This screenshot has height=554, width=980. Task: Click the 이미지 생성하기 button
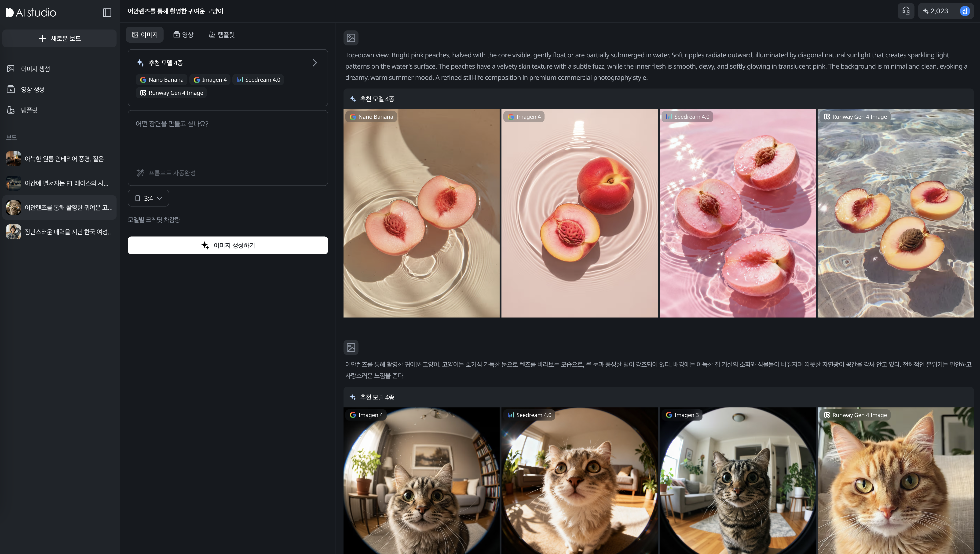click(x=227, y=245)
